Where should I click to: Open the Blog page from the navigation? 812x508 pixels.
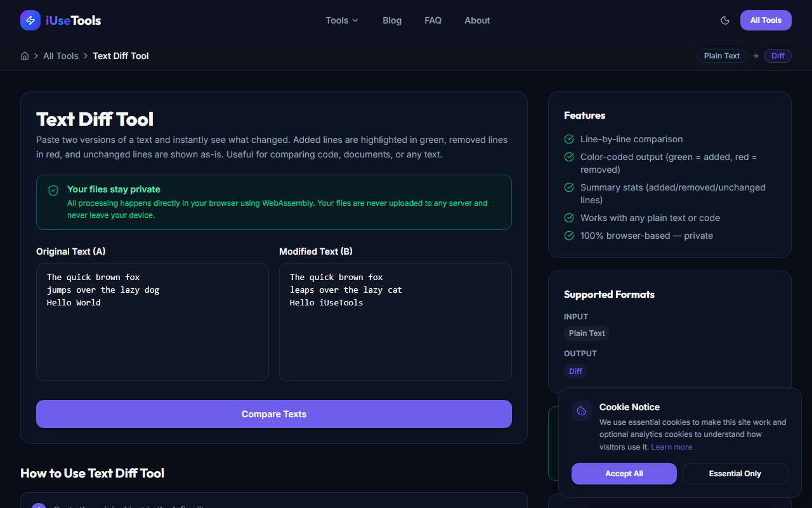391,20
